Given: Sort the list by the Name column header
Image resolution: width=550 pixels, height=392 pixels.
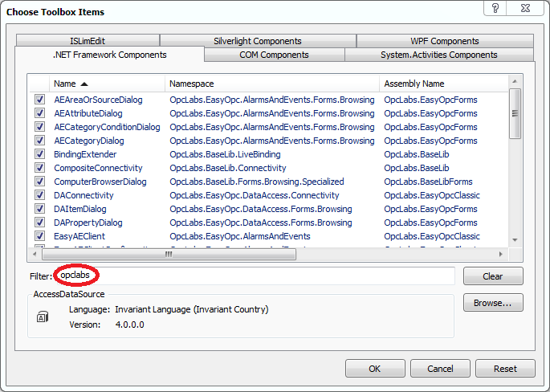Looking at the screenshot, I should pos(107,84).
